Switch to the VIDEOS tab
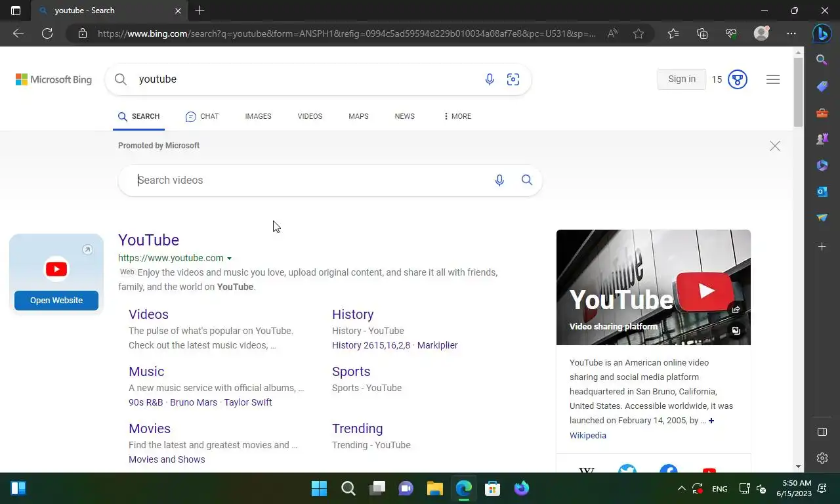The width and height of the screenshot is (840, 504). (310, 116)
